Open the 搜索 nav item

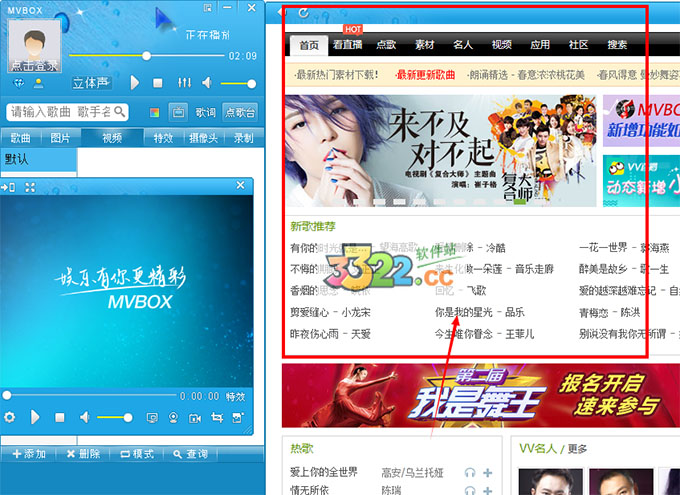click(x=617, y=44)
